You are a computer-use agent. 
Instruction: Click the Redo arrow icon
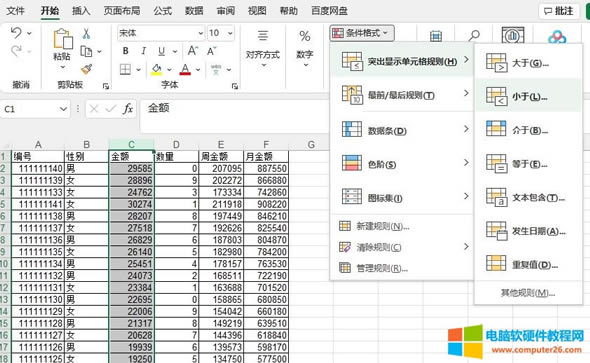(x=16, y=51)
